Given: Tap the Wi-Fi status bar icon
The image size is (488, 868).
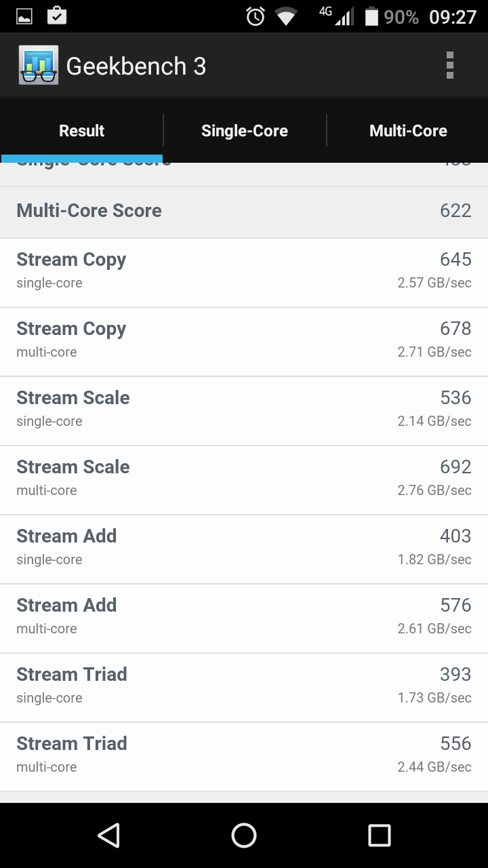Looking at the screenshot, I should 286,16.
